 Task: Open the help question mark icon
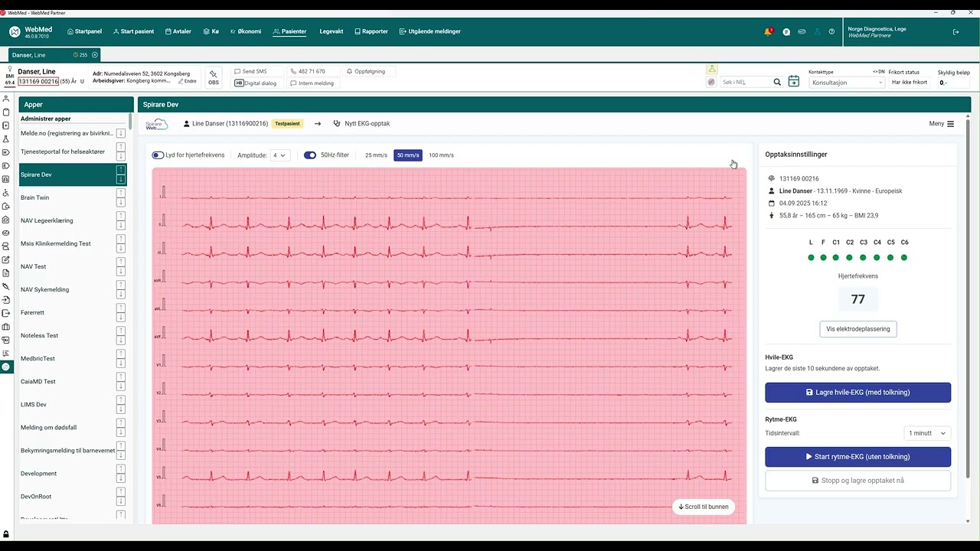[831, 31]
